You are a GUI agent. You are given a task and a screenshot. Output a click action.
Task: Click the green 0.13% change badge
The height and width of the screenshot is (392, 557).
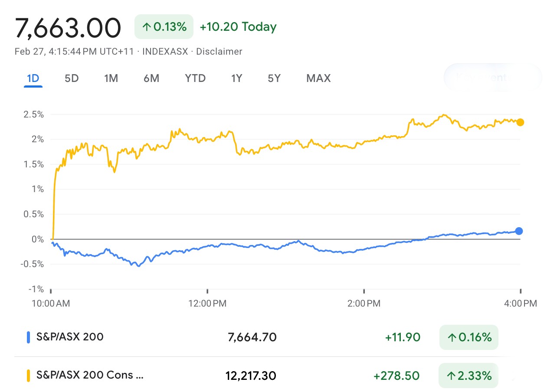coord(164,27)
